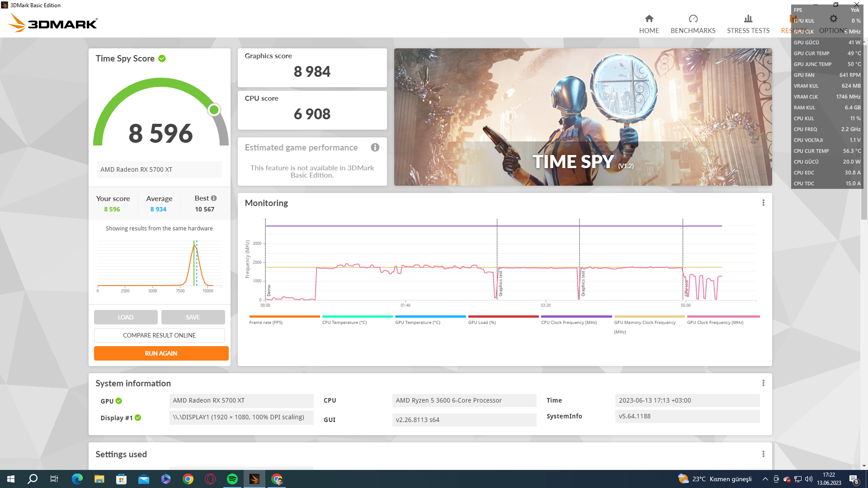Switch to the STRESS TESTS tab
The height and width of the screenshot is (488, 868).
coord(748,30)
